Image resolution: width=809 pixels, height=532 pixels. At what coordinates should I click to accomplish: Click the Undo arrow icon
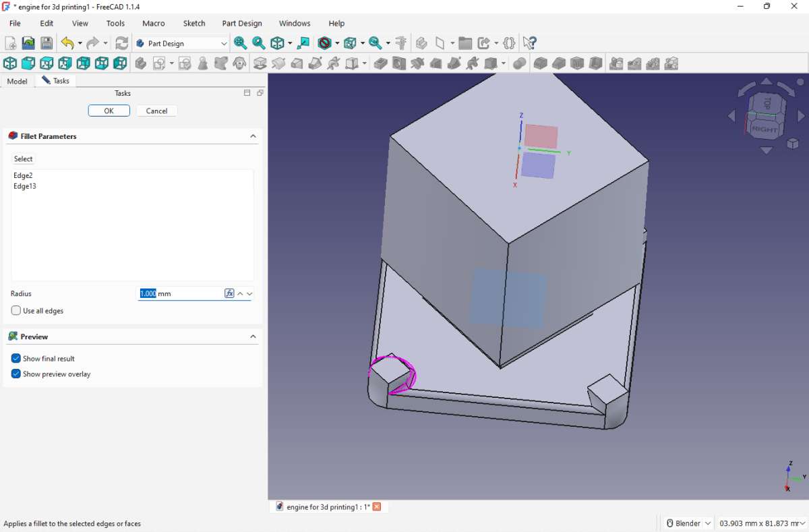coord(67,43)
